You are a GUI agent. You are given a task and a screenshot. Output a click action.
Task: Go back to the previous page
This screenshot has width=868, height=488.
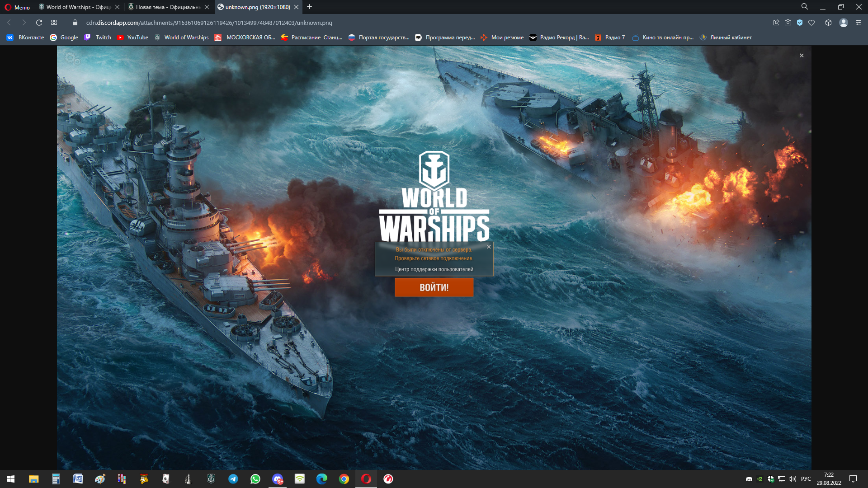9,23
